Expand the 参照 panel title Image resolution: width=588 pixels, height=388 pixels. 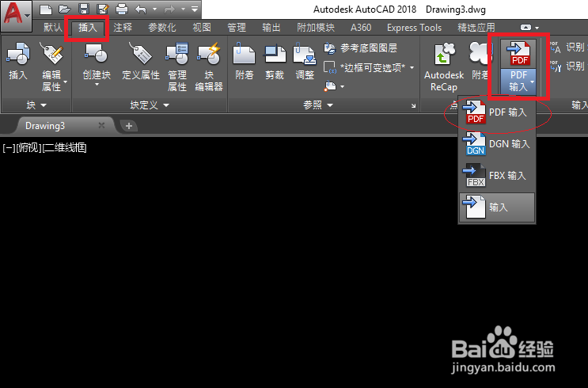point(318,105)
